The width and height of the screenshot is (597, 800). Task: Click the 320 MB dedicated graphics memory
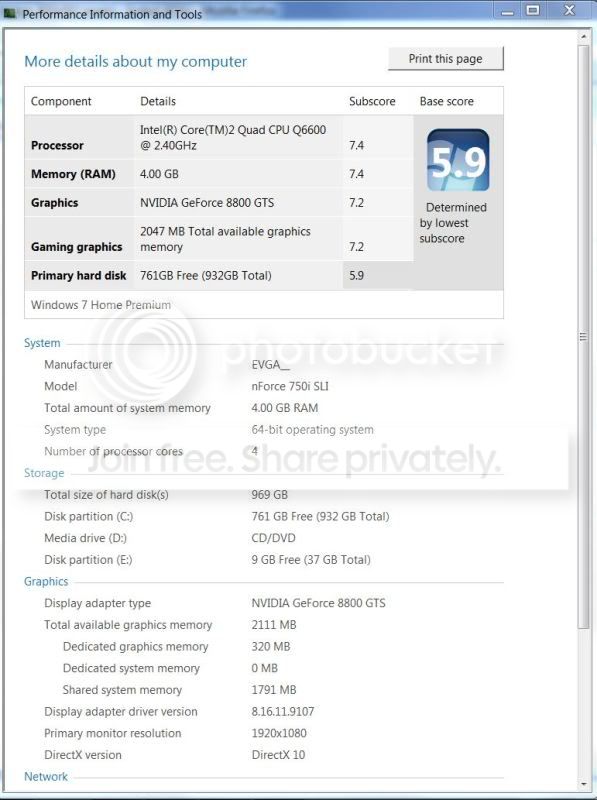(270, 646)
